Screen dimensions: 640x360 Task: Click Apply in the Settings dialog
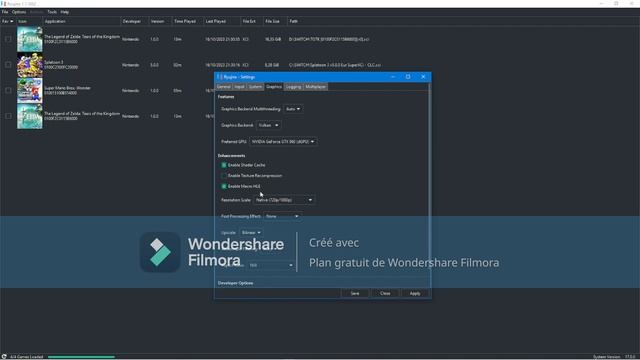[x=415, y=293]
